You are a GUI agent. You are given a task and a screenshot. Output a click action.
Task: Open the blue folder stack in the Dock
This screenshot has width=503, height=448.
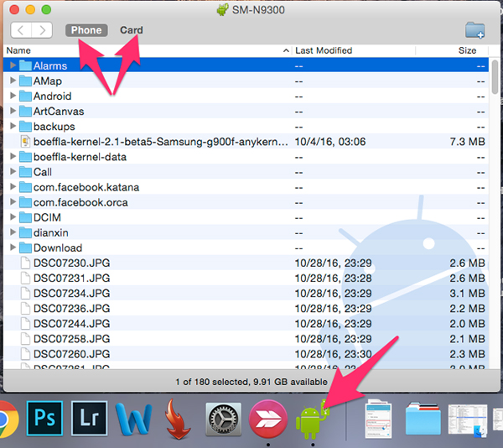coord(423,419)
